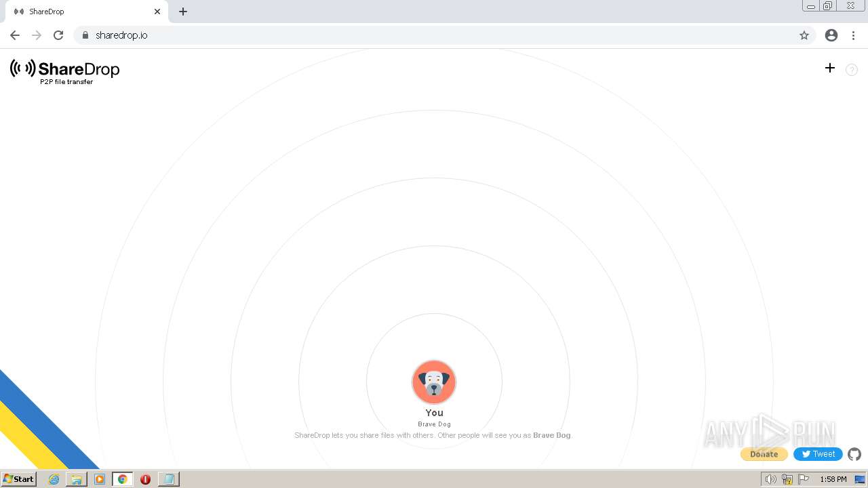Click the network tray icon
Viewport: 868px width, 488px height.
click(787, 479)
